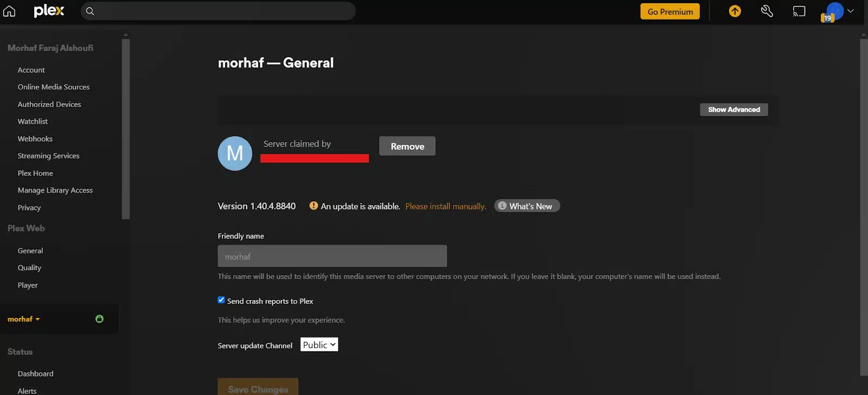The width and height of the screenshot is (868, 395).
Task: Open What's New release notes
Action: (527, 206)
